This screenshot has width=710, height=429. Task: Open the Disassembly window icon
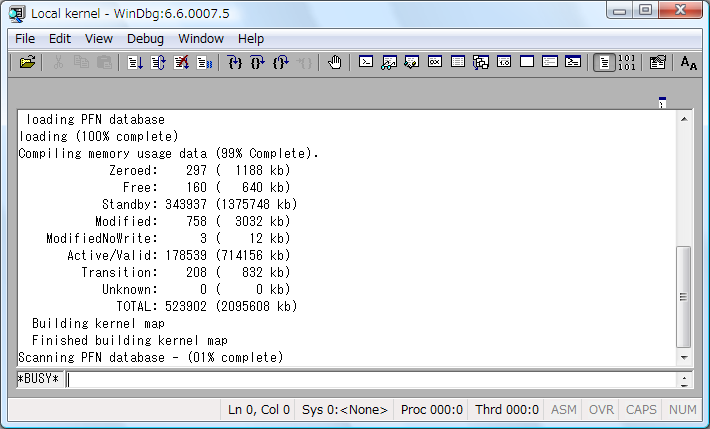(x=504, y=62)
